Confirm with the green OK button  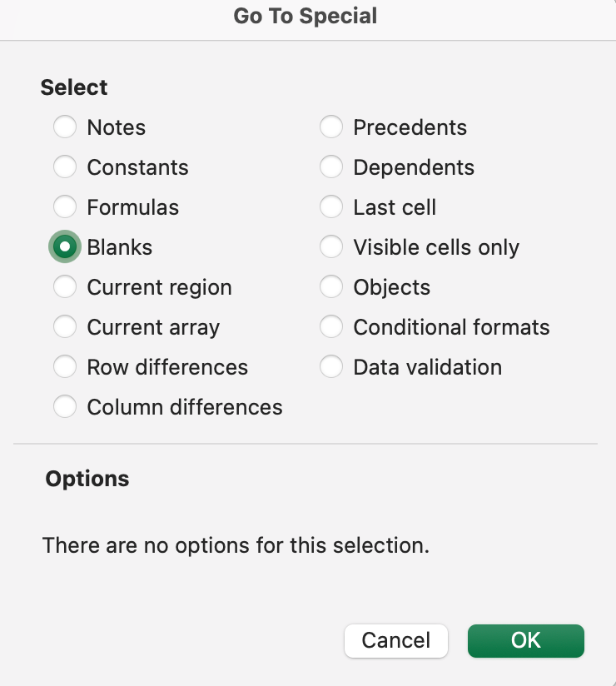[526, 640]
